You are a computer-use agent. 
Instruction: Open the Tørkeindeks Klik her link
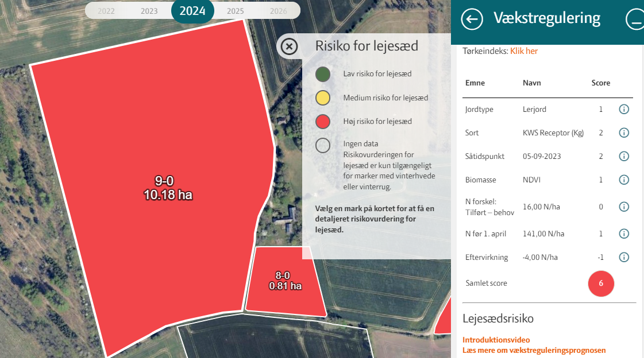click(x=523, y=51)
